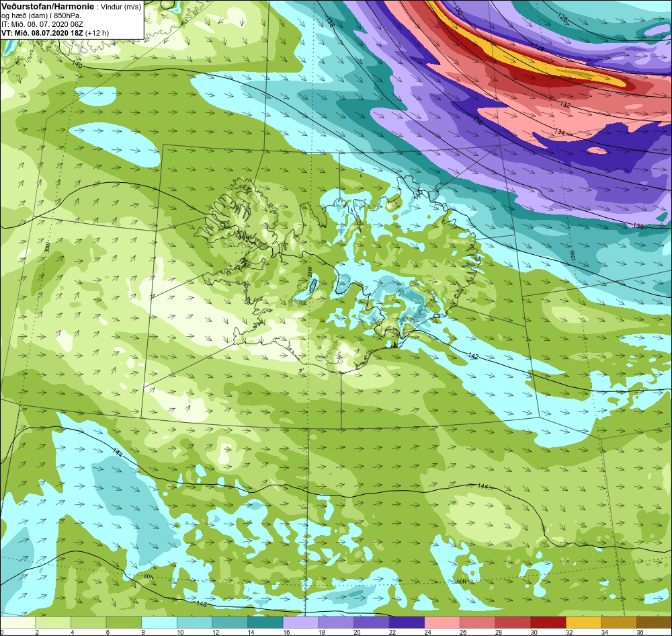Click the 136 contour height label
This screenshot has width=672, height=636.
click(477, 121)
